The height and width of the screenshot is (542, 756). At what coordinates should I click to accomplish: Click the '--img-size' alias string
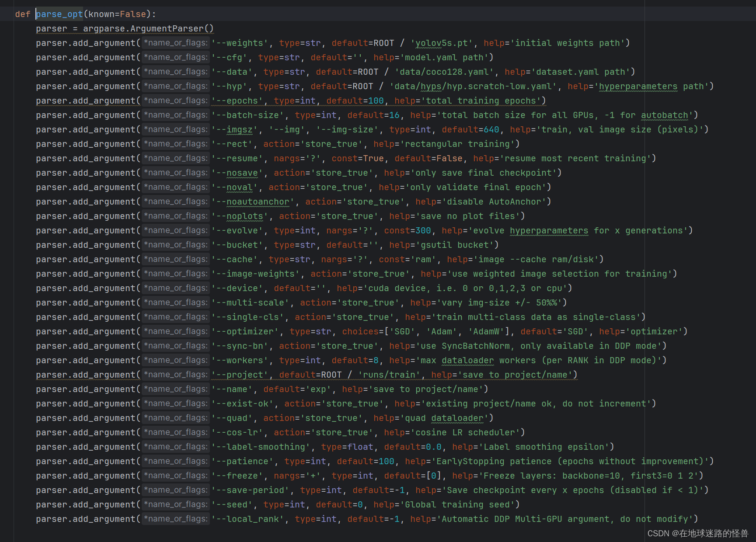pos(348,129)
